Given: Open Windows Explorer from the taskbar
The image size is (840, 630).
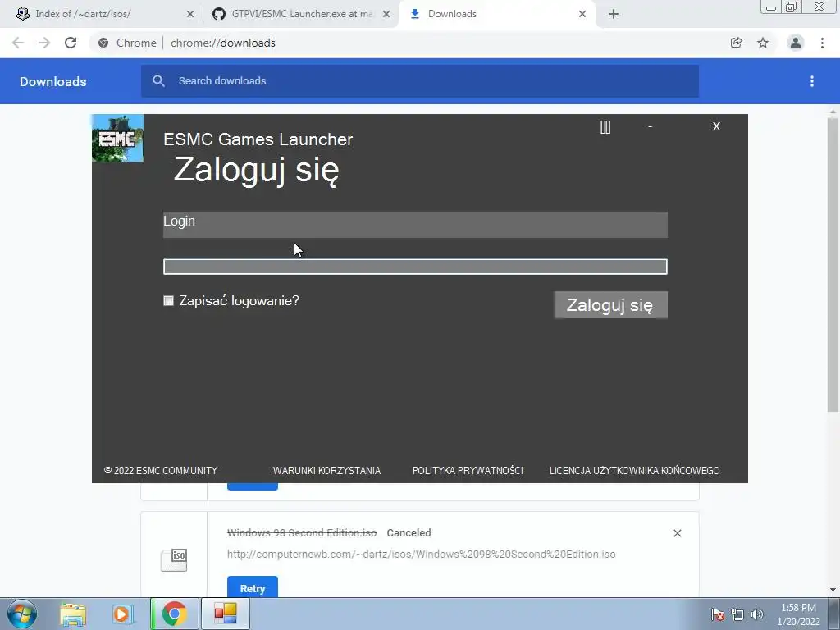Looking at the screenshot, I should 73,614.
